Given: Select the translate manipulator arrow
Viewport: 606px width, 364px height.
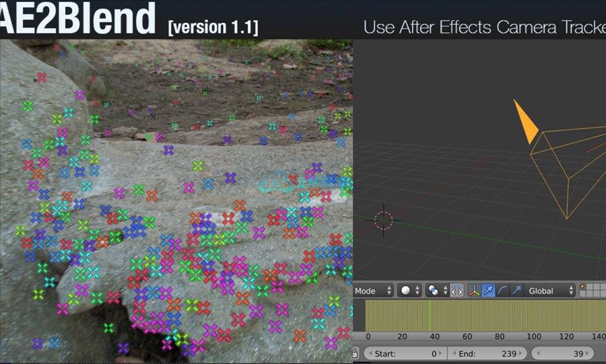Looking at the screenshot, I should coord(489,291).
